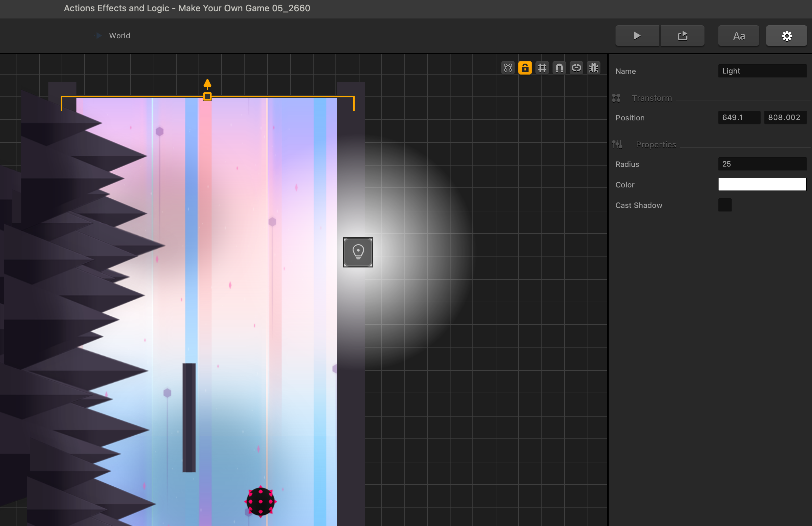Image resolution: width=812 pixels, height=526 pixels.
Task: Toggle the debug bug icon
Action: click(x=594, y=68)
